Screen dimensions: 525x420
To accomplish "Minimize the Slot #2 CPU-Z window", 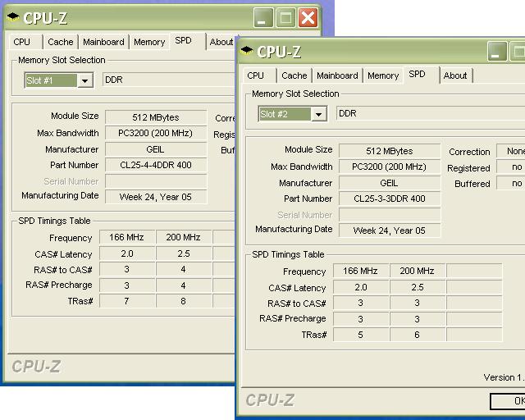I will coord(497,51).
